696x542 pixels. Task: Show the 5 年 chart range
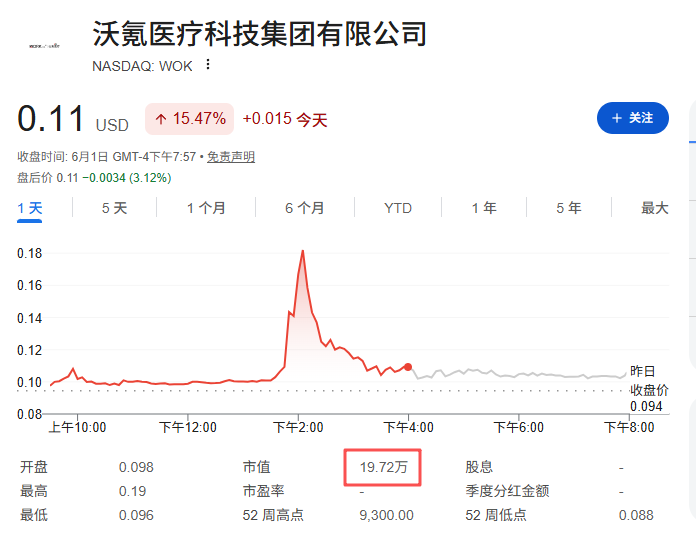[569, 208]
